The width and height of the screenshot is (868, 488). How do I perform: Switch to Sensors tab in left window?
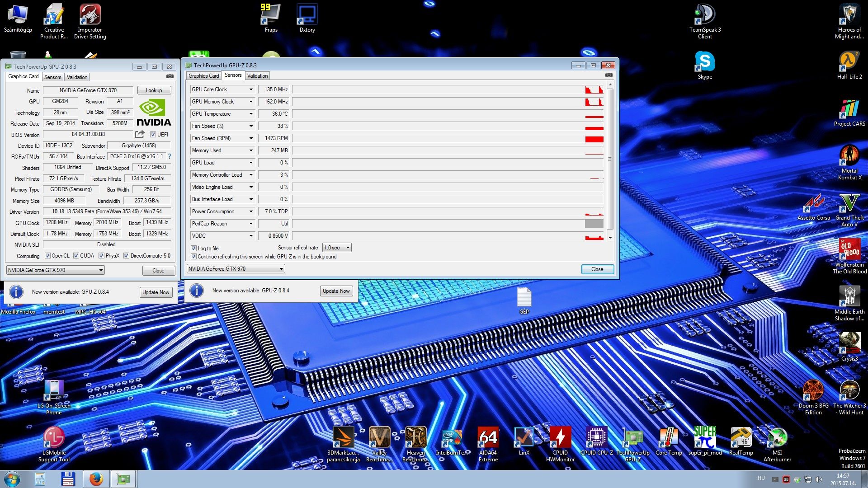[x=52, y=77]
